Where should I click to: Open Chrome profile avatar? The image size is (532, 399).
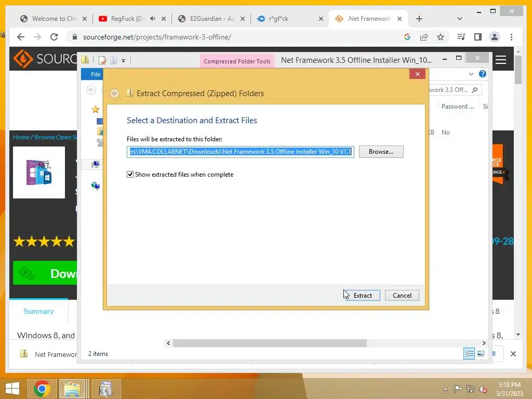point(495,37)
